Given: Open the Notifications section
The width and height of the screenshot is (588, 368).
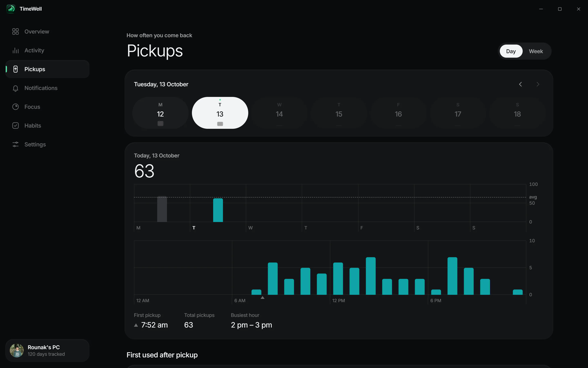Looking at the screenshot, I should click(x=47, y=88).
